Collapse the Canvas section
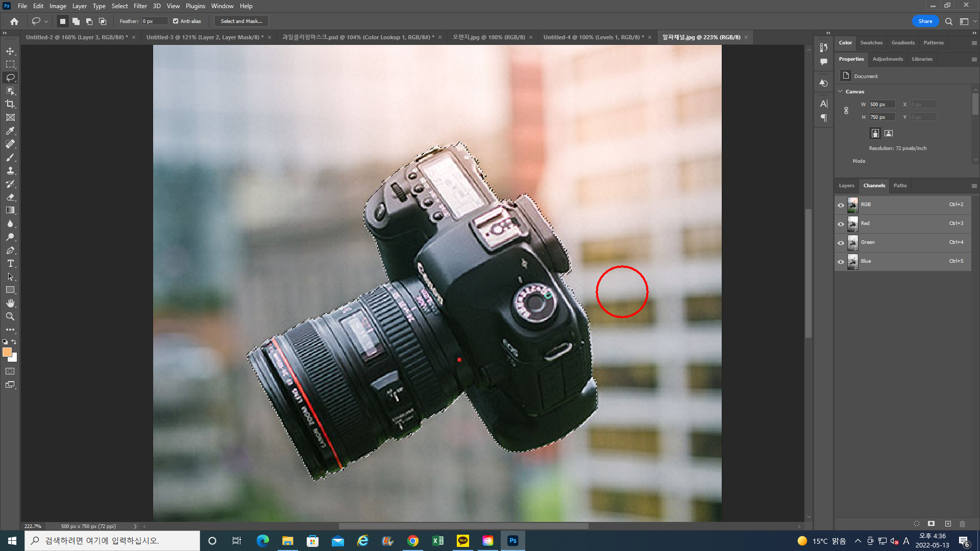 pos(841,91)
